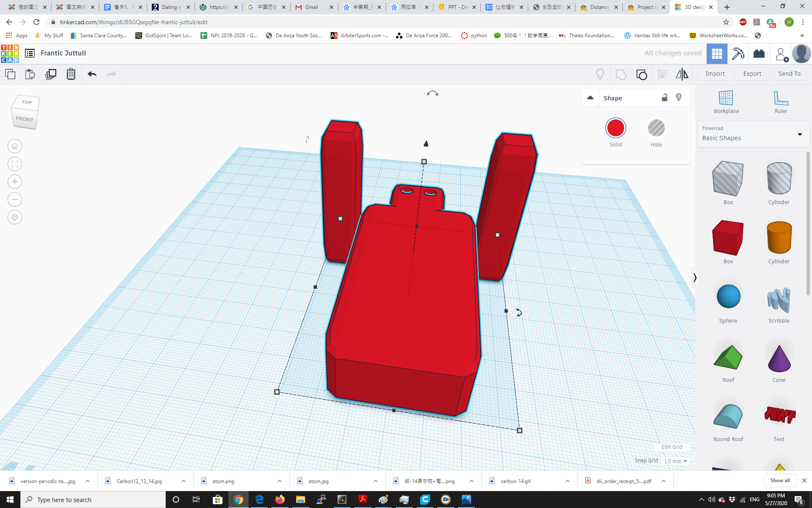Switch to the Project browser tab
The width and height of the screenshot is (812, 508).
point(647,7)
